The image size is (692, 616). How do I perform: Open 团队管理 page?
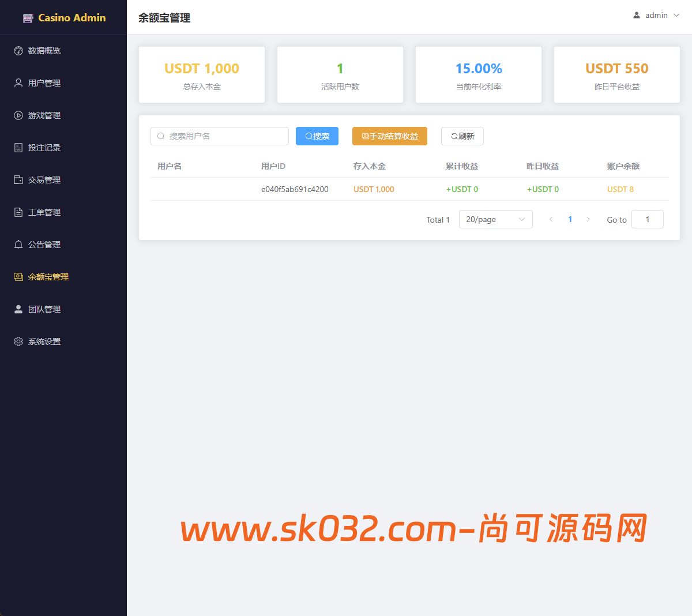(x=63, y=309)
